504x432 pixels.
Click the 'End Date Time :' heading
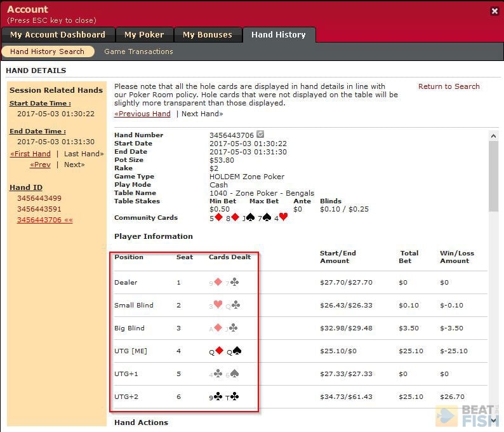[x=37, y=132]
